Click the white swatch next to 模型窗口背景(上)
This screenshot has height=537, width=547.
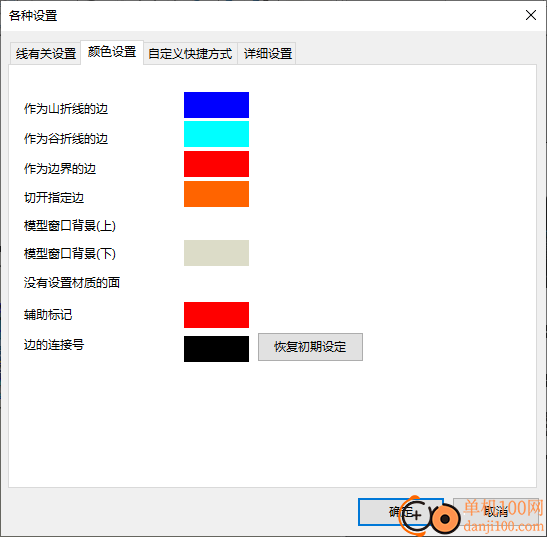(216, 225)
